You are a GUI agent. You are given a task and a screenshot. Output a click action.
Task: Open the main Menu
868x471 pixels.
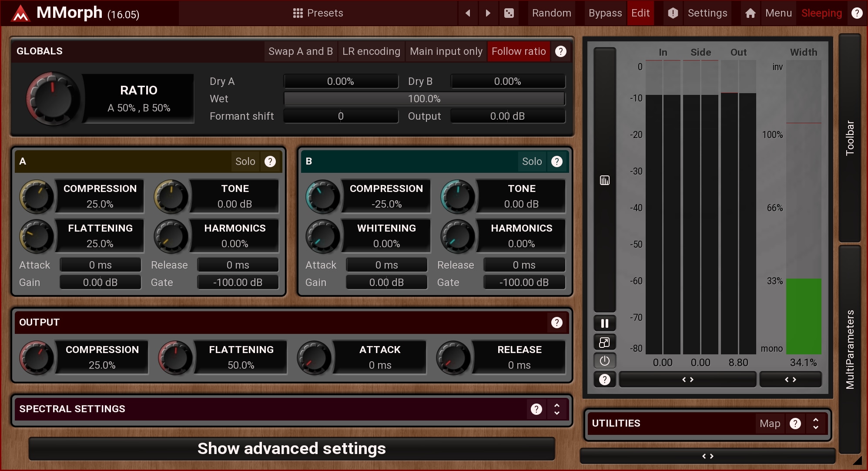pyautogui.click(x=778, y=13)
